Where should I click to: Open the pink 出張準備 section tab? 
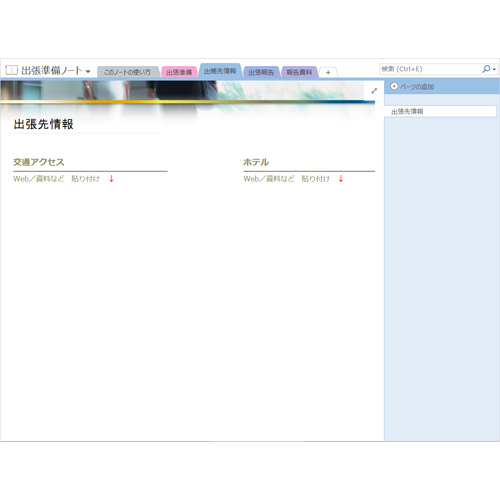[179, 72]
